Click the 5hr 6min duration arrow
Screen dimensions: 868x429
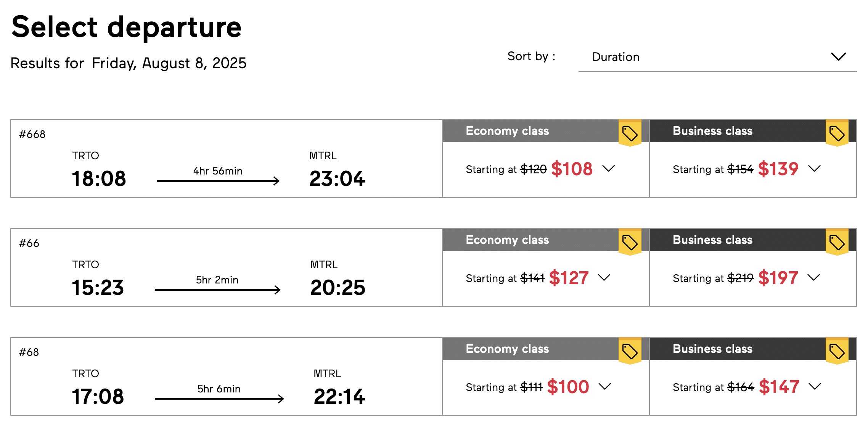click(x=219, y=399)
